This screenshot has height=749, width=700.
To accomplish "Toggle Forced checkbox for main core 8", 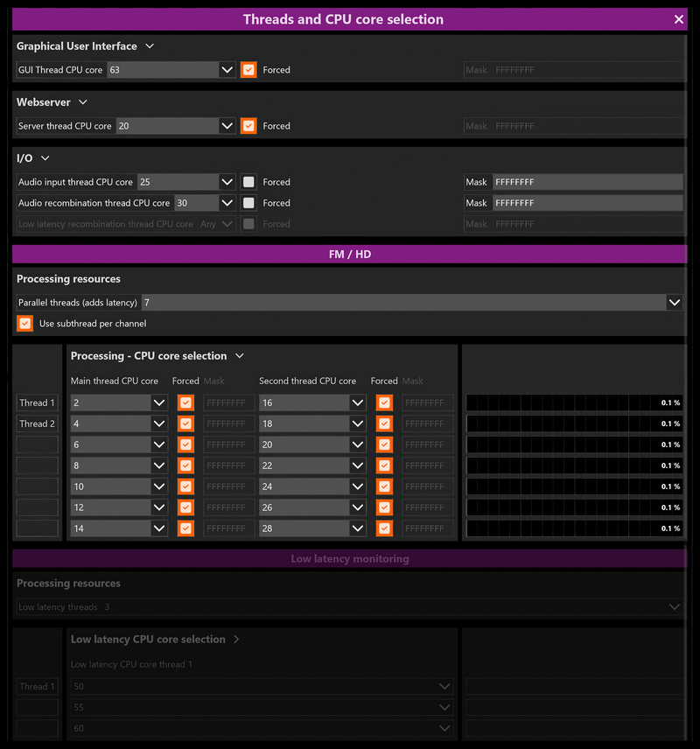I will [185, 465].
